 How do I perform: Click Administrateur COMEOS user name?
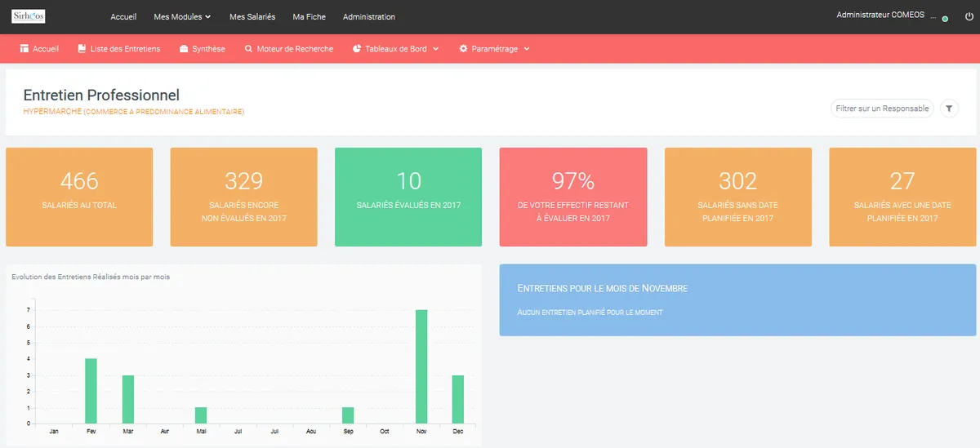880,15
